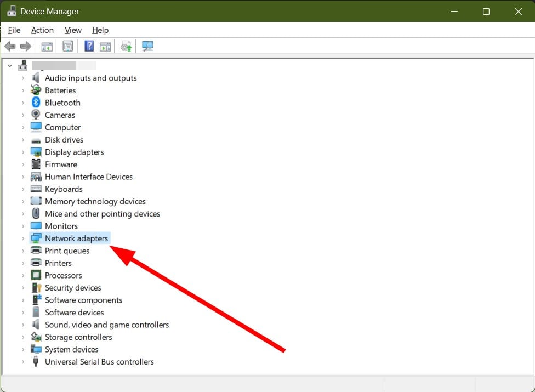The height and width of the screenshot is (392, 535).
Task: Select the Bluetooth label
Action: point(63,103)
